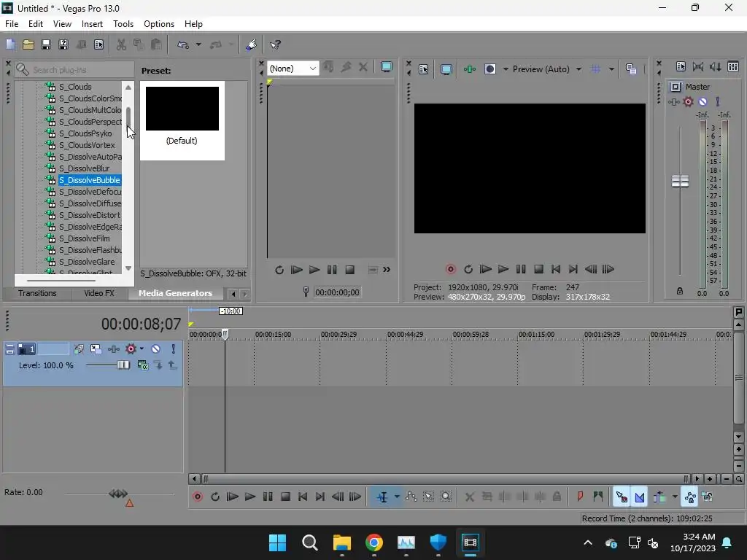Click the playback Rate slider
The width and height of the screenshot is (747, 560).
click(119, 494)
